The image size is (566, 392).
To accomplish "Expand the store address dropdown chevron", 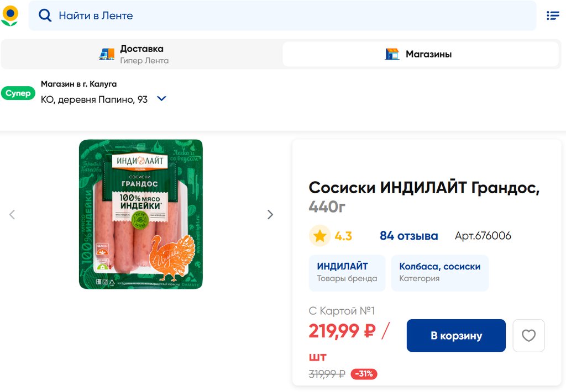I will pyautogui.click(x=161, y=99).
